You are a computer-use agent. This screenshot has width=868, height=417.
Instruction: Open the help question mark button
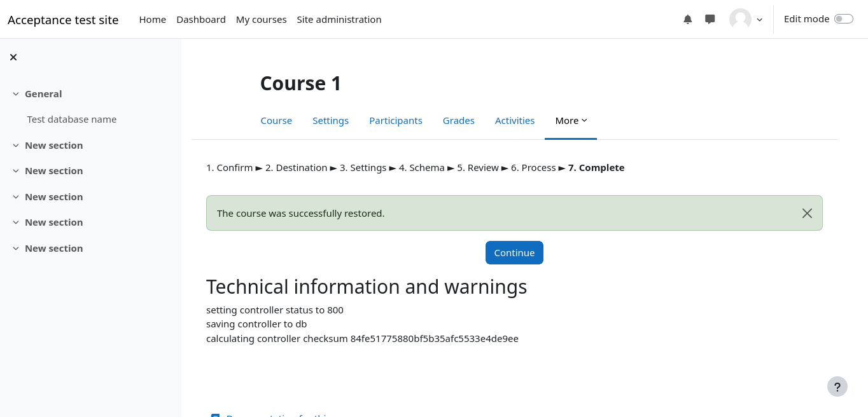837,386
